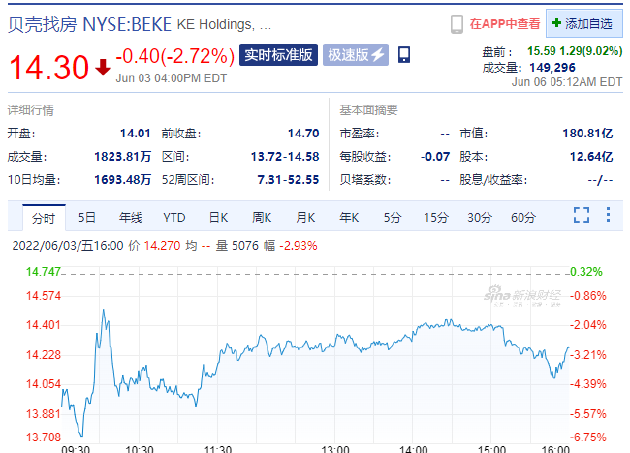The width and height of the screenshot is (630, 453).
Task: Select the 年K chart tab
Action: tap(349, 218)
